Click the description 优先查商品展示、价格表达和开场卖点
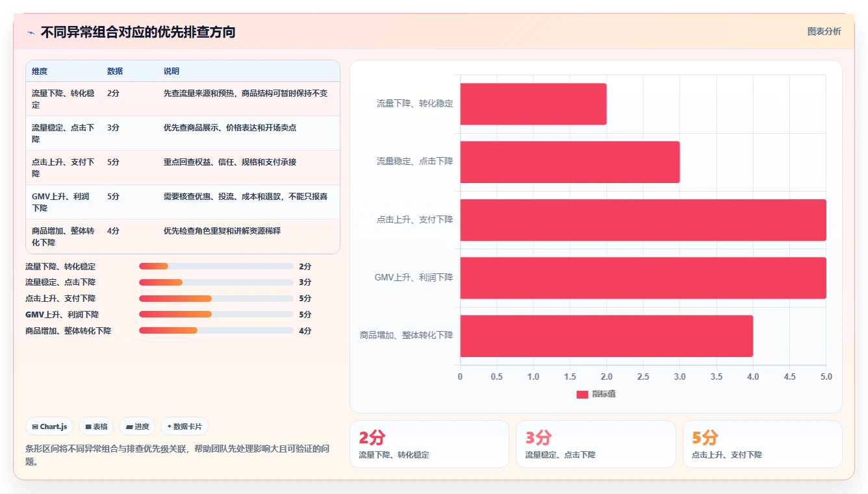The width and height of the screenshot is (868, 494). 230,127
